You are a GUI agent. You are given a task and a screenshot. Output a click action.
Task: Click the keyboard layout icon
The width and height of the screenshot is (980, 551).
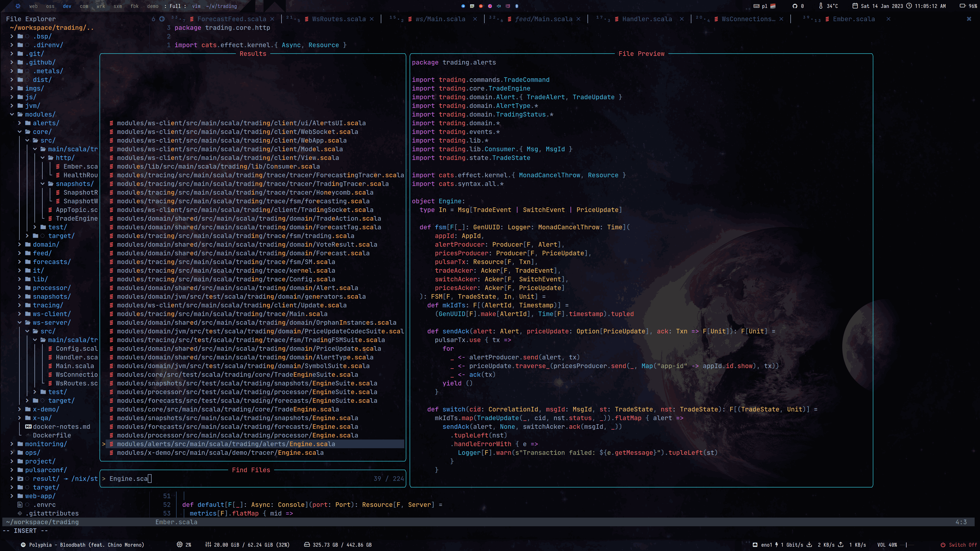756,6
